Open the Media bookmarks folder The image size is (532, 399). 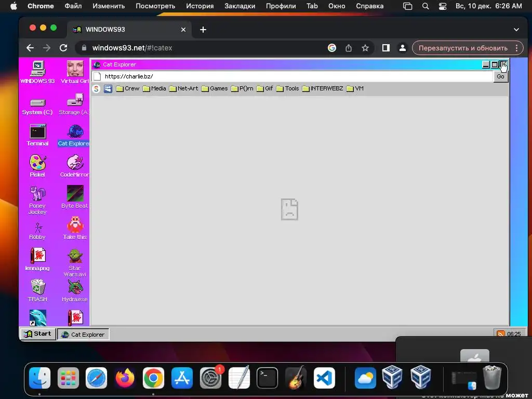click(154, 88)
